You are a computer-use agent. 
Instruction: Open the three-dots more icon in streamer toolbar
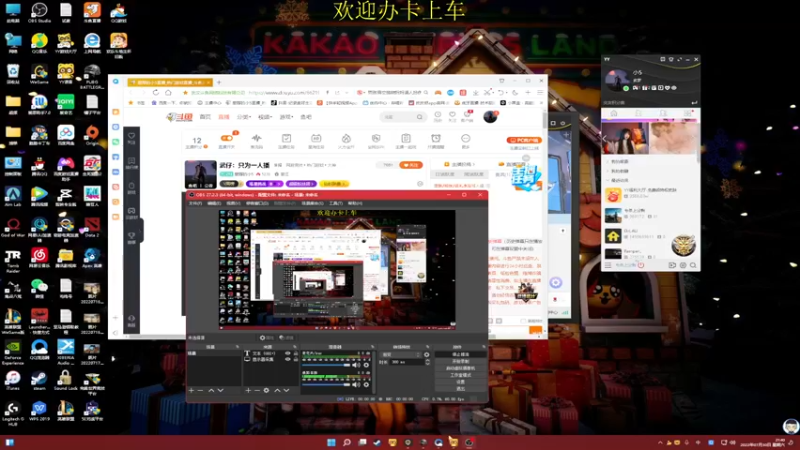[465, 140]
